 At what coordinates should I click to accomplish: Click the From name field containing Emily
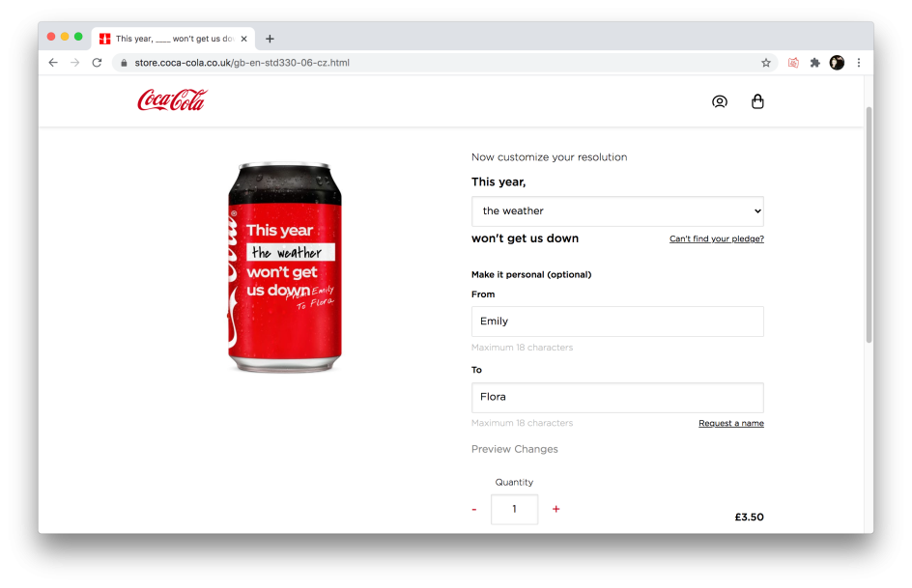click(x=617, y=322)
